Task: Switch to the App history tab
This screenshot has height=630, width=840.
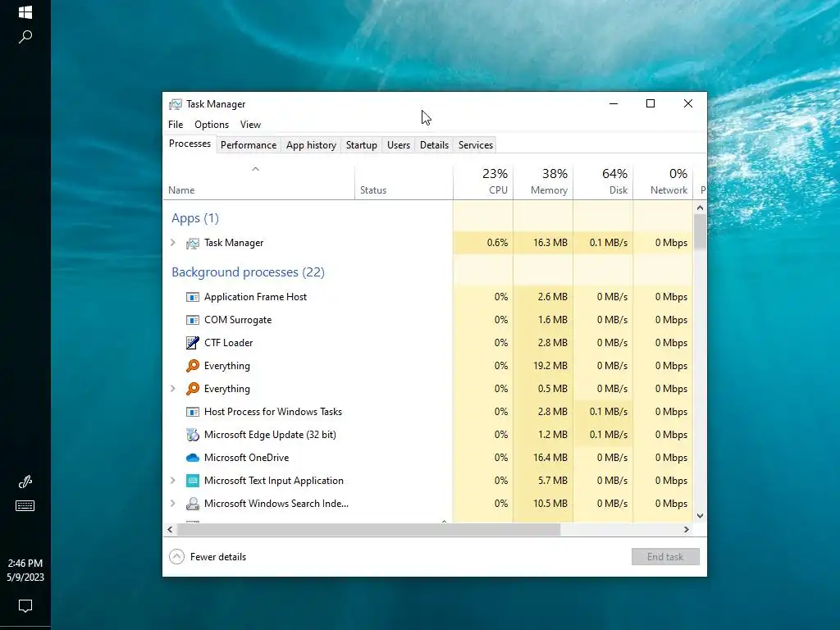Action: [x=311, y=145]
